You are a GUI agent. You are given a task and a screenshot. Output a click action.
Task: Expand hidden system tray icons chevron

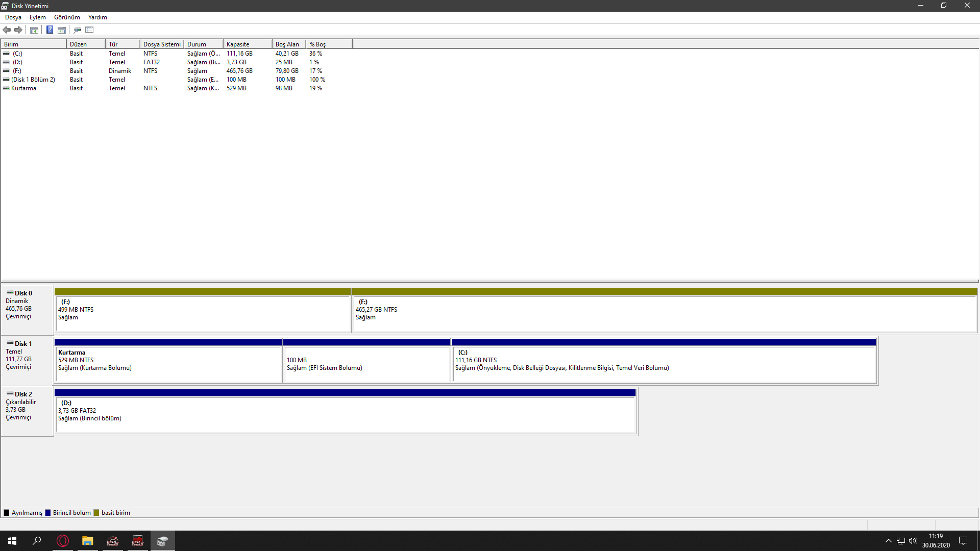888,541
